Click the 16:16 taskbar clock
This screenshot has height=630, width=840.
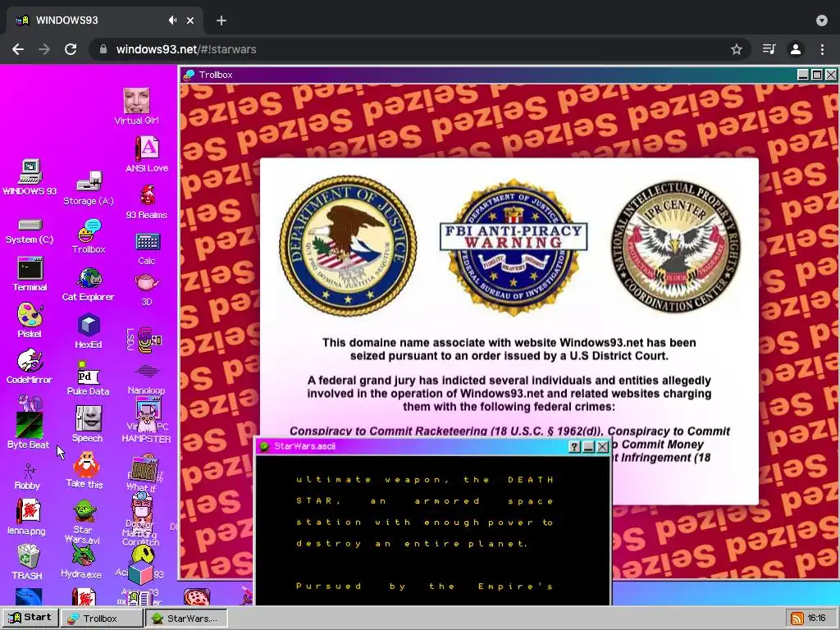[x=816, y=619]
